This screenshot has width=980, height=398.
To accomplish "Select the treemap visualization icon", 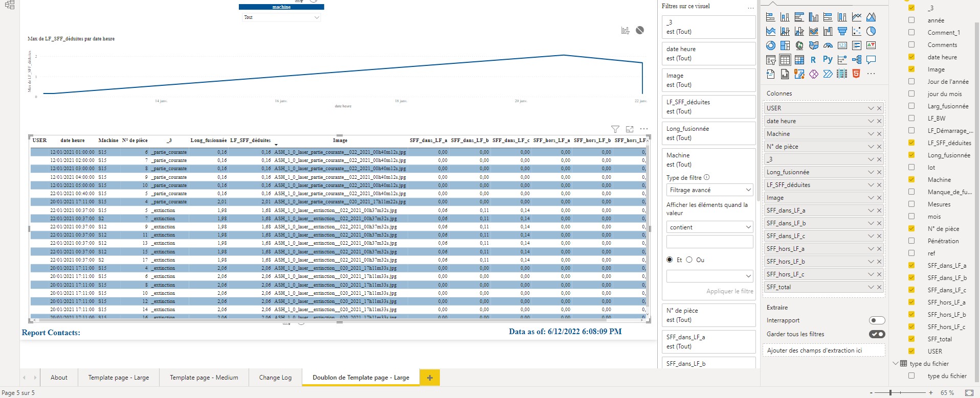I will coord(785,45).
